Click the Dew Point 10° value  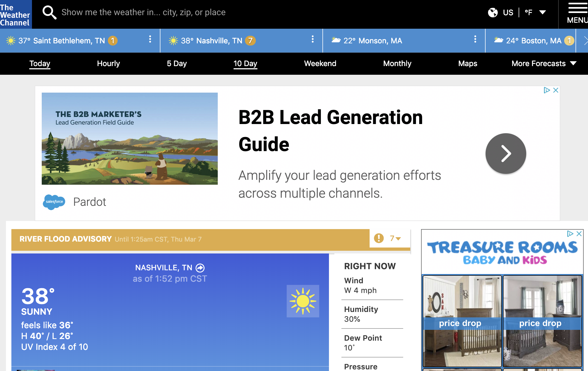tap(350, 348)
